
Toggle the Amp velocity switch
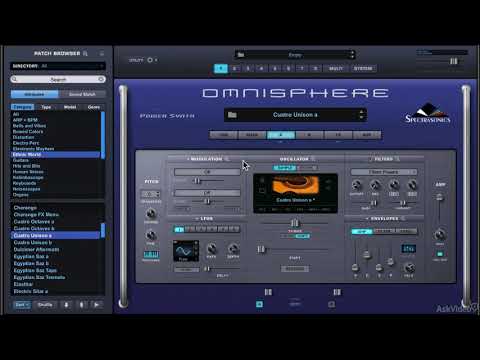pos(440,254)
